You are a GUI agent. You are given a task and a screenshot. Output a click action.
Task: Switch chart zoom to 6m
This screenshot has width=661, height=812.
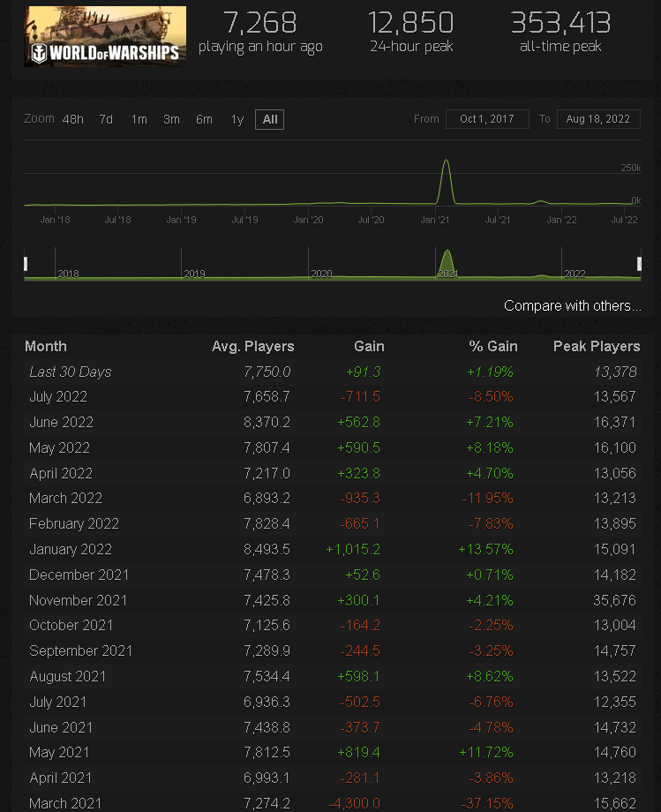(x=204, y=119)
